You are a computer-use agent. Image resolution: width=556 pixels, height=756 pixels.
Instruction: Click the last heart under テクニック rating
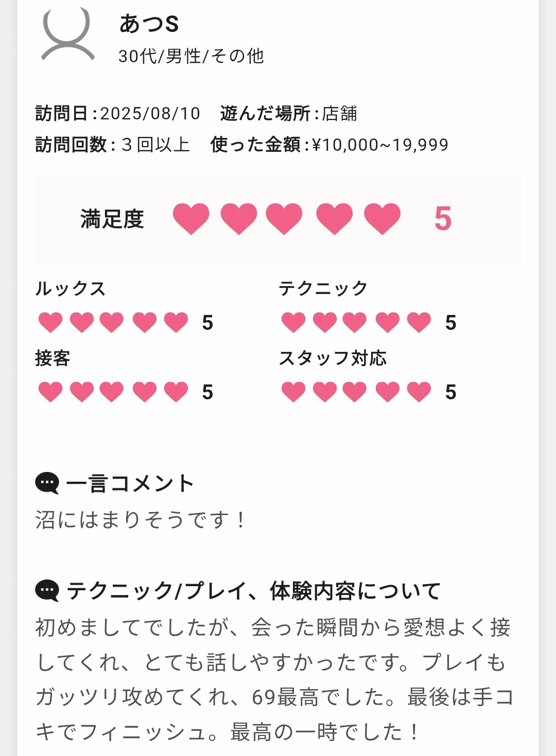tap(419, 322)
